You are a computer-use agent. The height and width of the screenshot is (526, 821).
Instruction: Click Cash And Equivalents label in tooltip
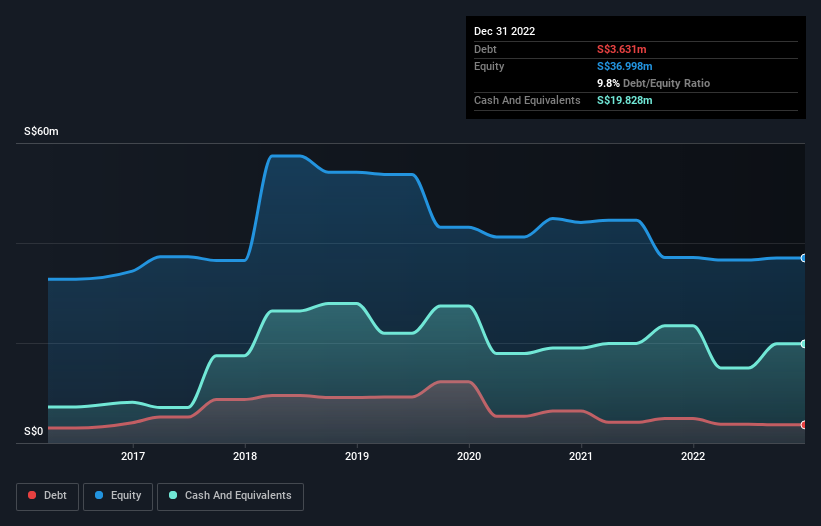(x=527, y=100)
